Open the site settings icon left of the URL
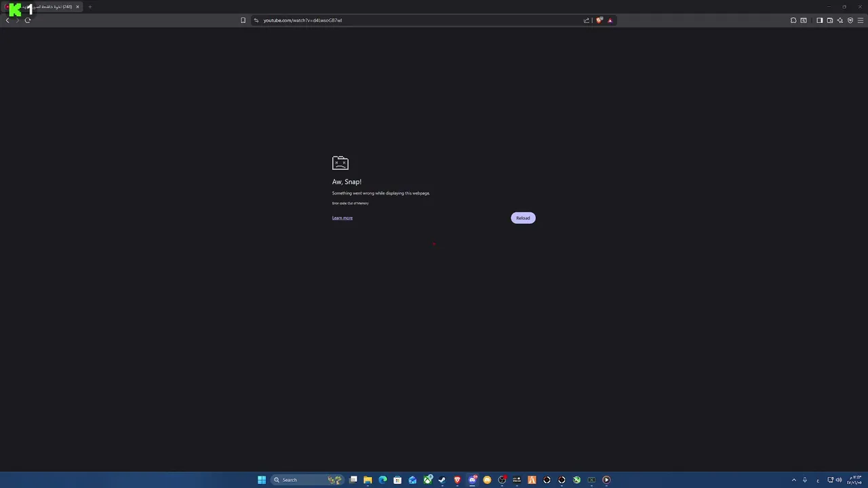This screenshot has height=488, width=868. pyautogui.click(x=256, y=20)
